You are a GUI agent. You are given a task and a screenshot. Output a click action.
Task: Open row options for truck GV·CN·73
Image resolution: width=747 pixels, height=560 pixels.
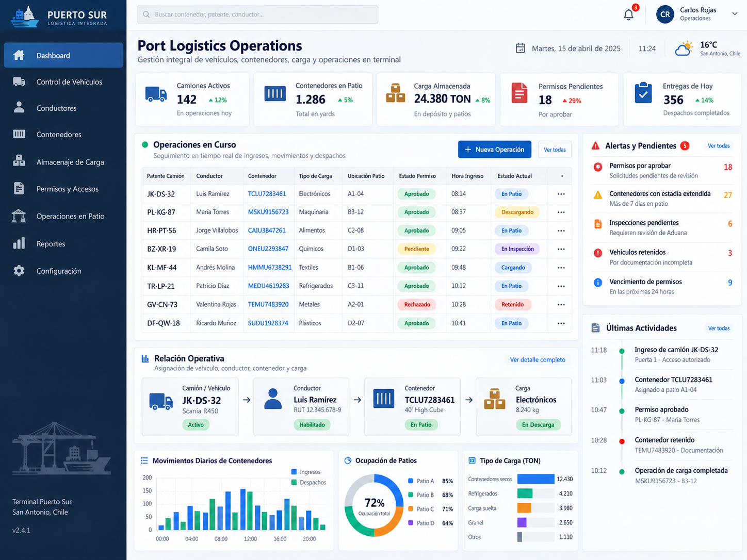point(561,305)
